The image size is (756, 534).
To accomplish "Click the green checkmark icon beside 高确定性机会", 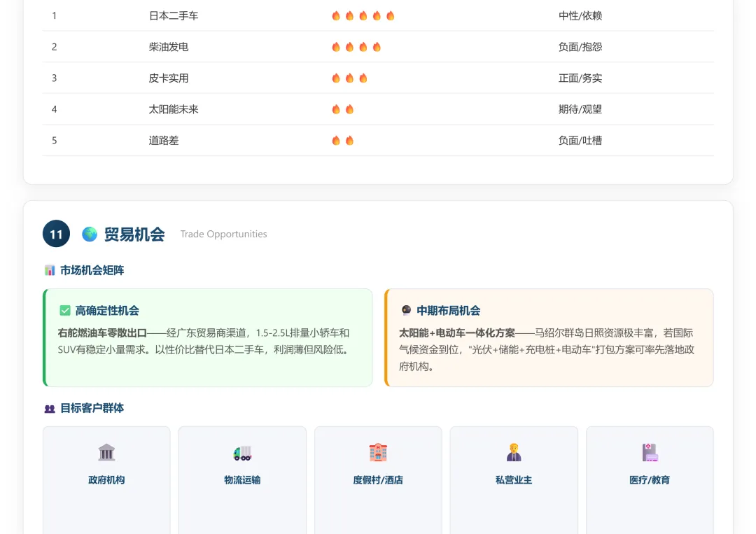I will (x=65, y=311).
